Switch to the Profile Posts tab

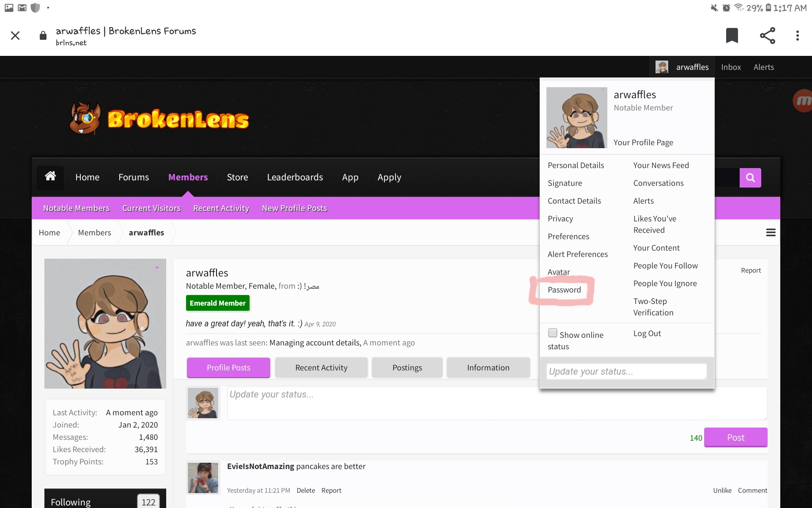pyautogui.click(x=228, y=367)
